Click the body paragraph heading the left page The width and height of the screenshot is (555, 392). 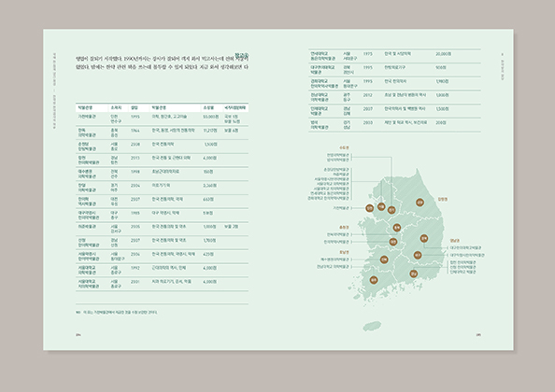(x=163, y=63)
